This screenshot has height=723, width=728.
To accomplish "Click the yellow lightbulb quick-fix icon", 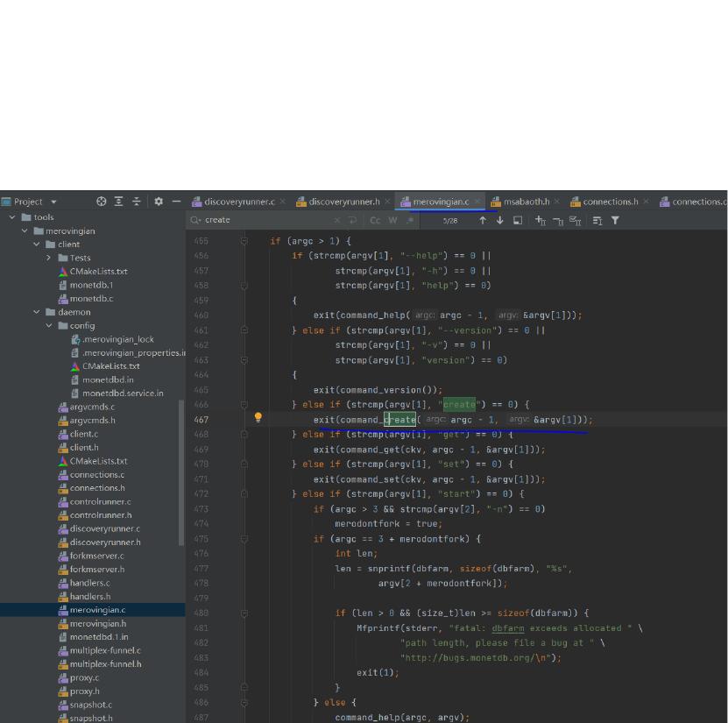I will pyautogui.click(x=258, y=417).
